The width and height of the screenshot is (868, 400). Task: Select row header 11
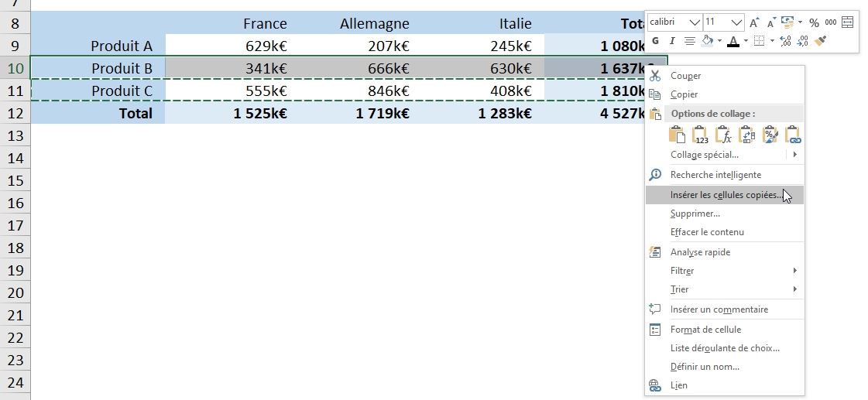point(15,91)
